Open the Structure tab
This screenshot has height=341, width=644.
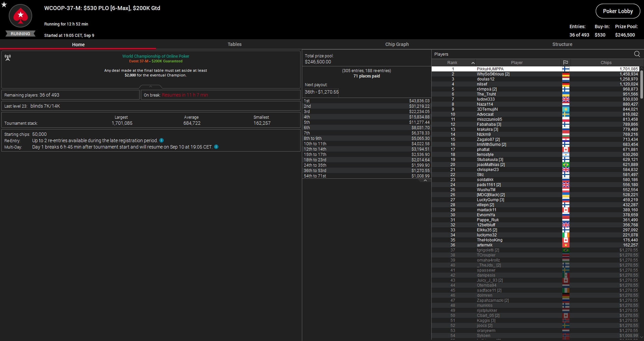tap(562, 44)
